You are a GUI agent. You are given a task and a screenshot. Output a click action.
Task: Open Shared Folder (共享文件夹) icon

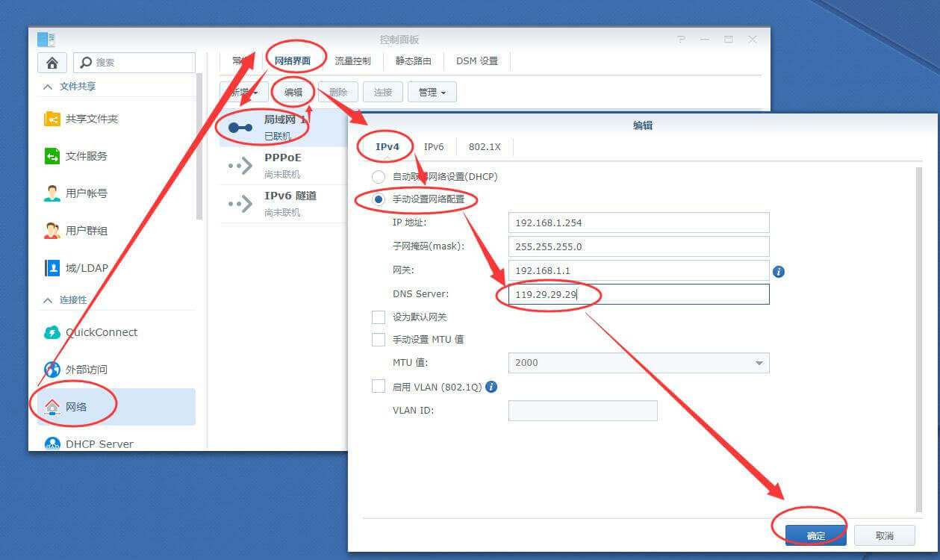point(52,119)
